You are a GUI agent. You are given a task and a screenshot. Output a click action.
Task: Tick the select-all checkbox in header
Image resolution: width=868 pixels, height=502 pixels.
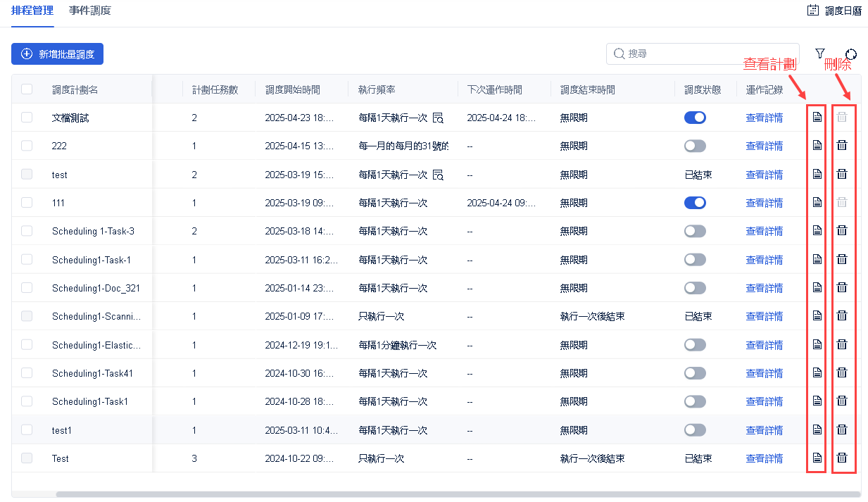[x=27, y=89]
